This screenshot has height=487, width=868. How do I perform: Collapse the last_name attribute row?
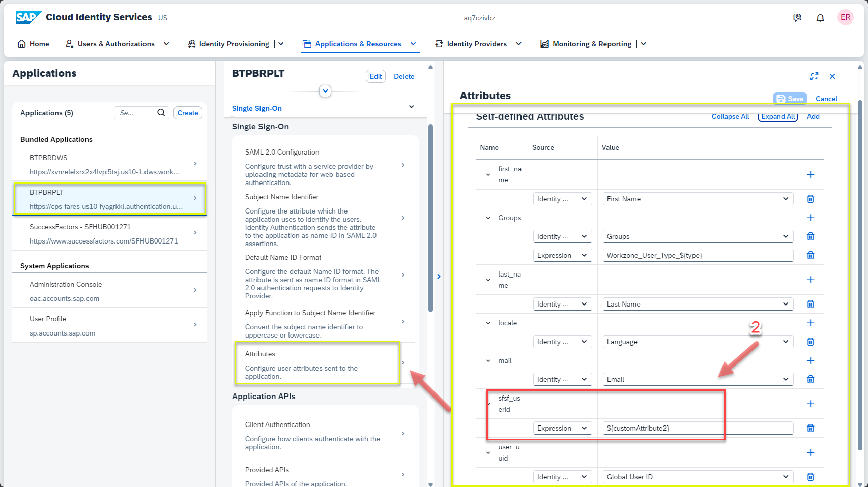488,280
